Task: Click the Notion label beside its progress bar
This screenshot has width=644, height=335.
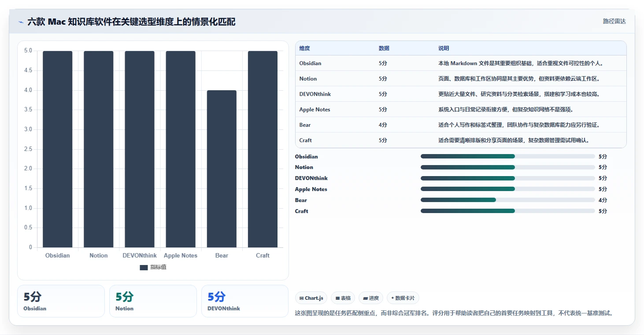Action: tap(304, 167)
